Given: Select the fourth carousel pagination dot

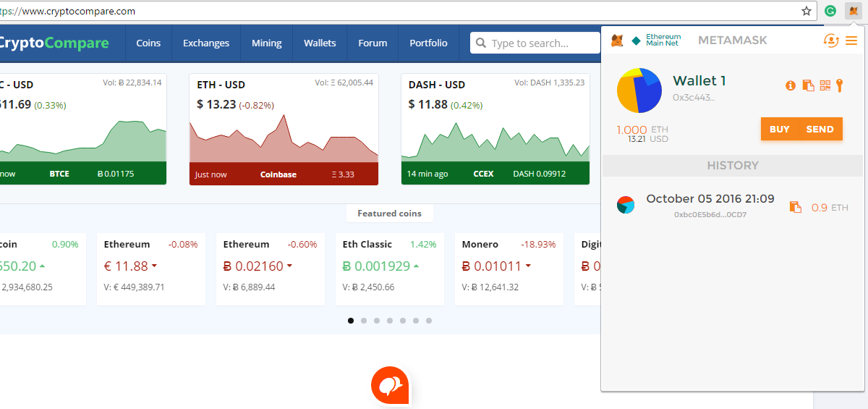Looking at the screenshot, I should 390,321.
